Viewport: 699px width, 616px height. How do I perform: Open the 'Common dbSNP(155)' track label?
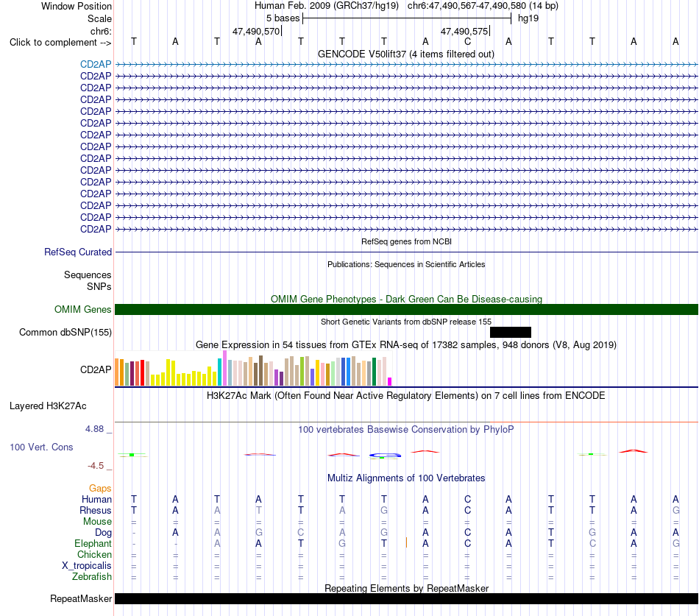65,333
